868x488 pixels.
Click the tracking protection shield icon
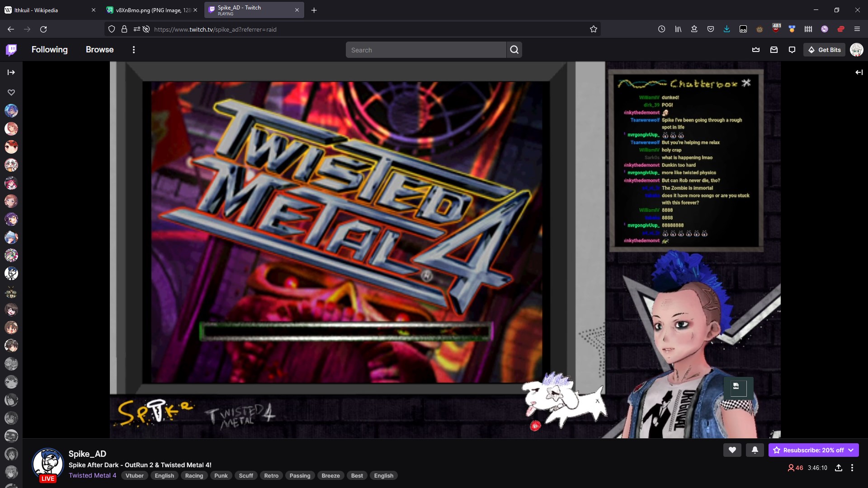(112, 29)
